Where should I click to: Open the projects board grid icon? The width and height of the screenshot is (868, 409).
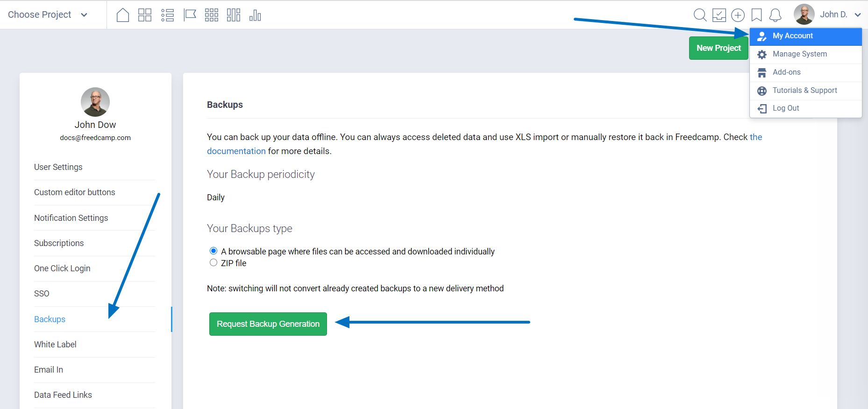pos(145,15)
